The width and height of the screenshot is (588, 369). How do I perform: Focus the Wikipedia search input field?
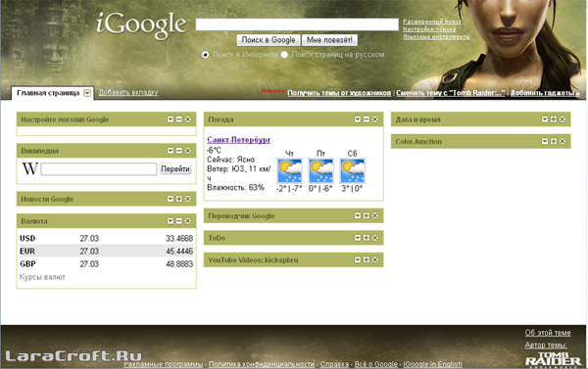(99, 169)
